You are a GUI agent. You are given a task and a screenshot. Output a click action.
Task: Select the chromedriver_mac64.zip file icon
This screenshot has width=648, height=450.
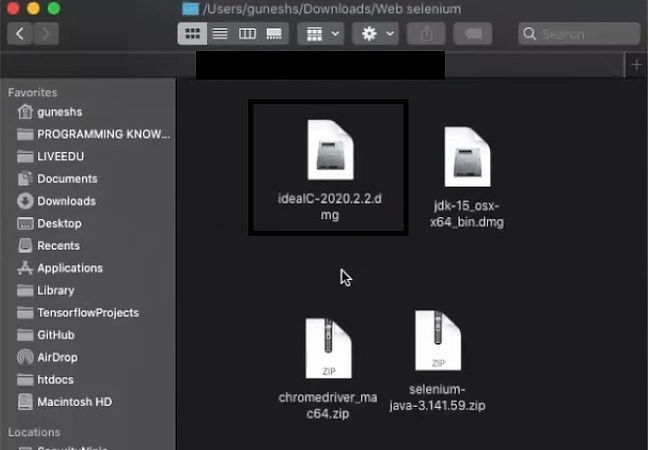(328, 348)
